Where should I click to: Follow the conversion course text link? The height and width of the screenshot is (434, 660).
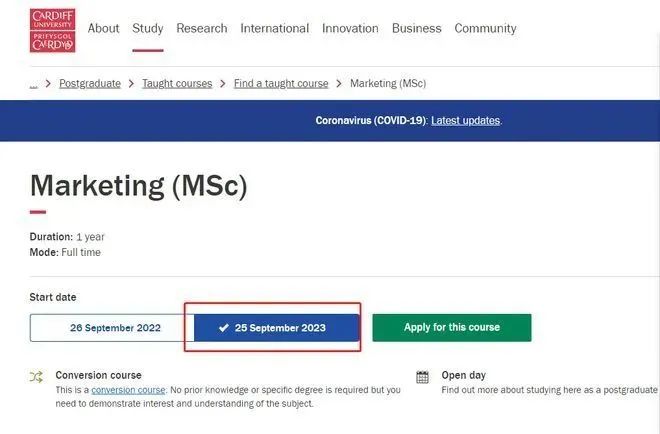128,390
